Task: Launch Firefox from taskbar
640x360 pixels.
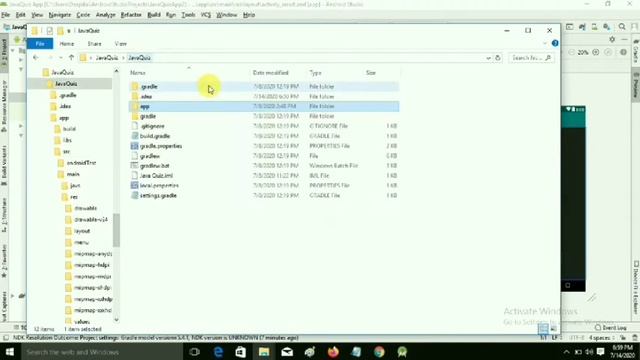Action: [x=333, y=352]
